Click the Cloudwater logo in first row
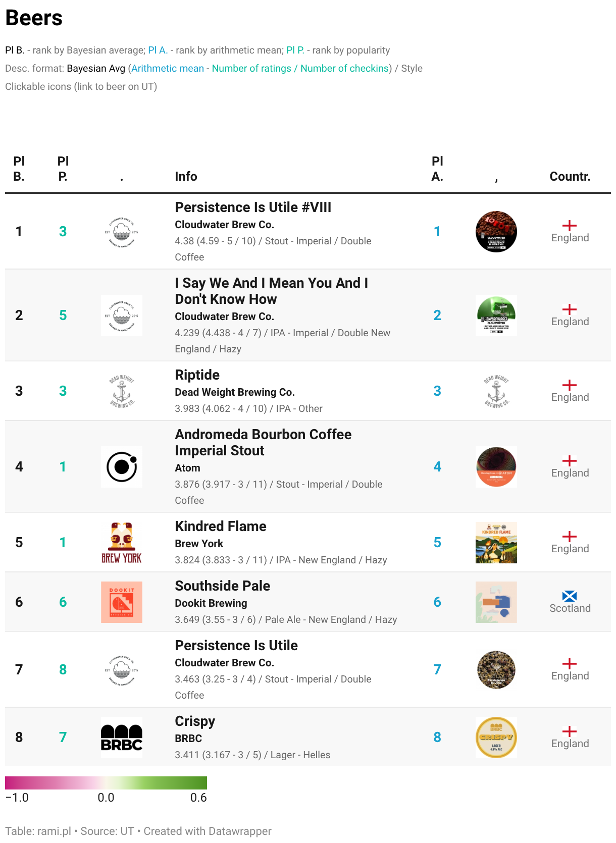This screenshot has height=843, width=616. [122, 232]
